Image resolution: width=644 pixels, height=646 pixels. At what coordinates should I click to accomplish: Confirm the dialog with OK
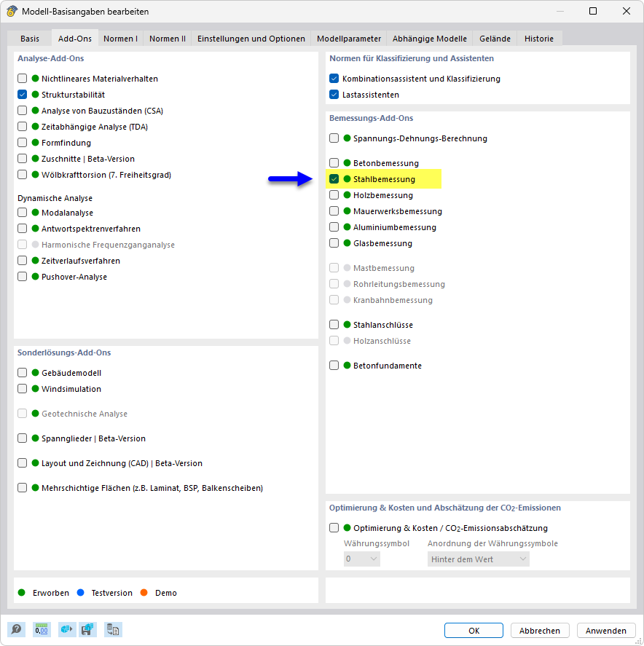[474, 630]
